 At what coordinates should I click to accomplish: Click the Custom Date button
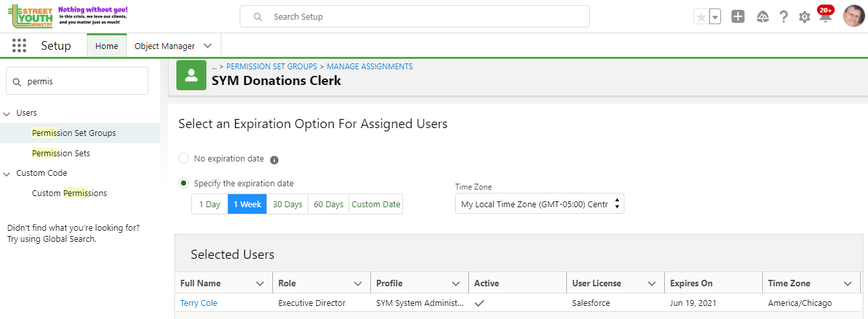coord(376,204)
